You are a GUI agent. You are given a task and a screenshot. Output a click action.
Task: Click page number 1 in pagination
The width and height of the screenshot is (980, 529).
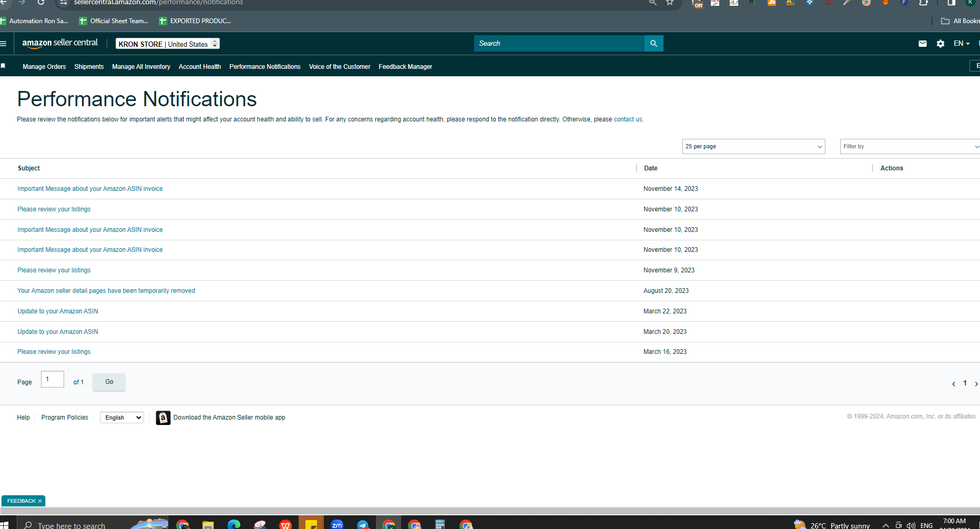[965, 383]
